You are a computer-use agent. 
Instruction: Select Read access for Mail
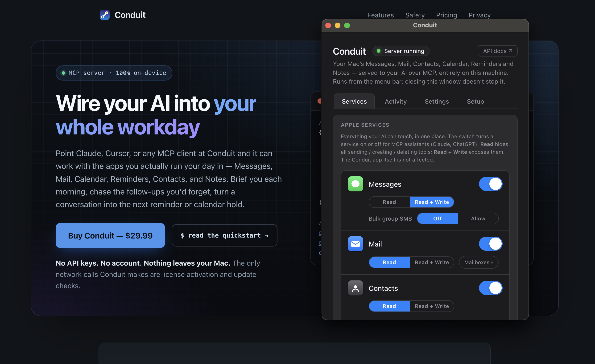click(389, 263)
